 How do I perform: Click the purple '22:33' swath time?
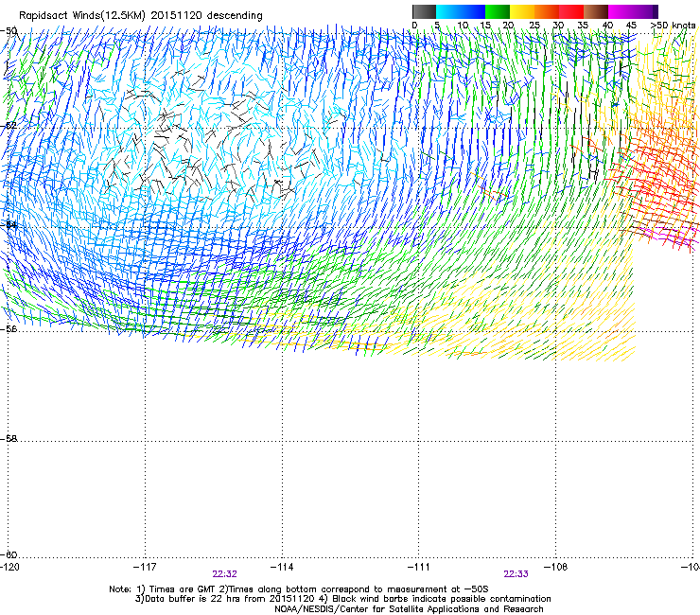(516, 574)
